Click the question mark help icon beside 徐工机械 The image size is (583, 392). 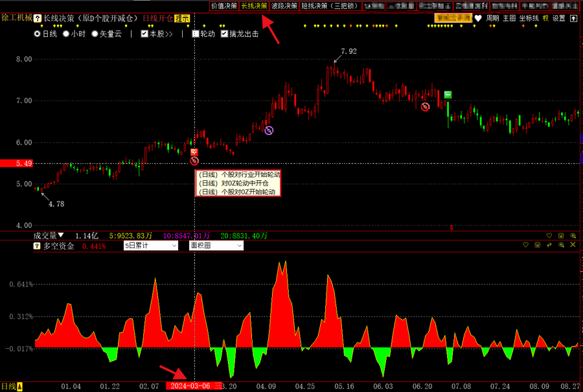tap(38, 19)
